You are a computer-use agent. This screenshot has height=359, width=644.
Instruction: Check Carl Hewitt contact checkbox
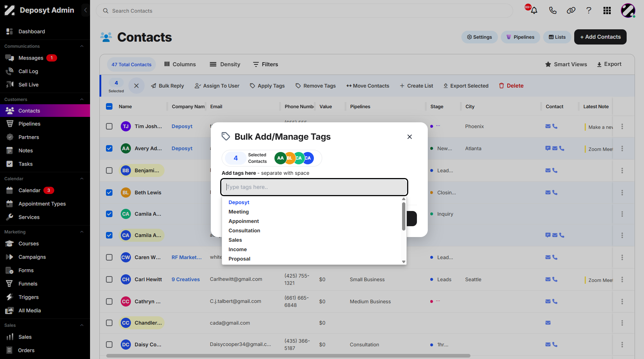pos(109,279)
